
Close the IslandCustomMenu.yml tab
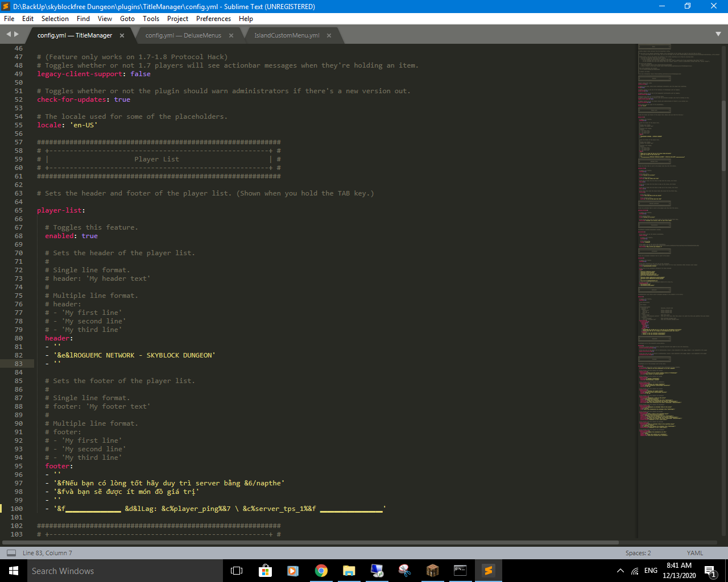pyautogui.click(x=329, y=35)
